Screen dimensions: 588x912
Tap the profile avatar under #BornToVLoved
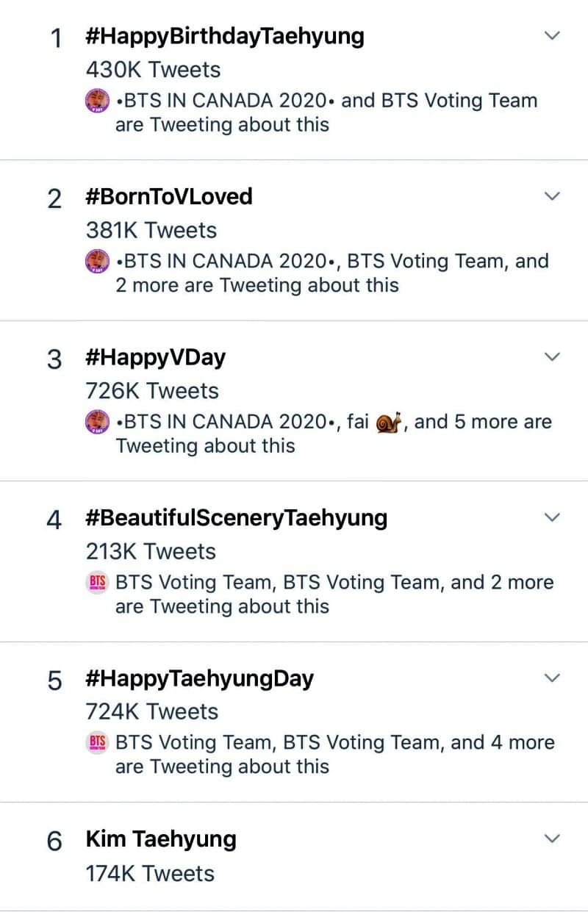tap(98, 261)
